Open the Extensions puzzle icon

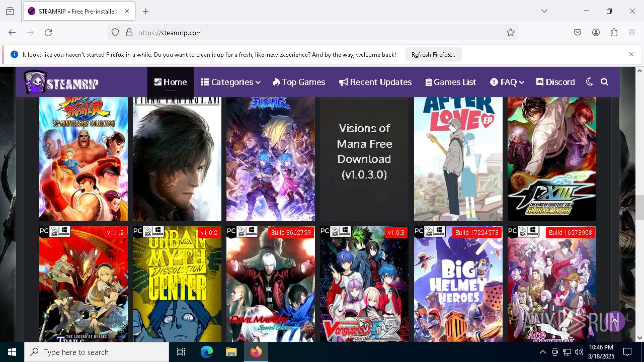click(x=614, y=33)
